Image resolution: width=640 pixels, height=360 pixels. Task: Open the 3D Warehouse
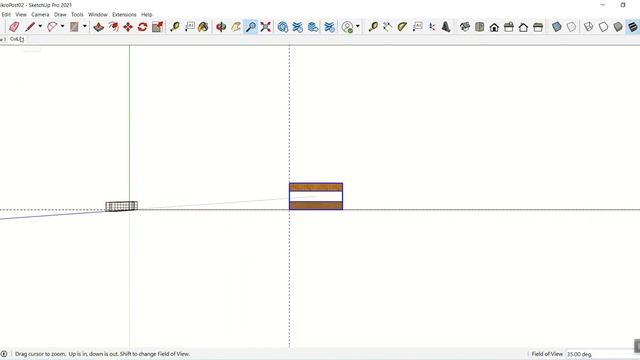[x=282, y=27]
